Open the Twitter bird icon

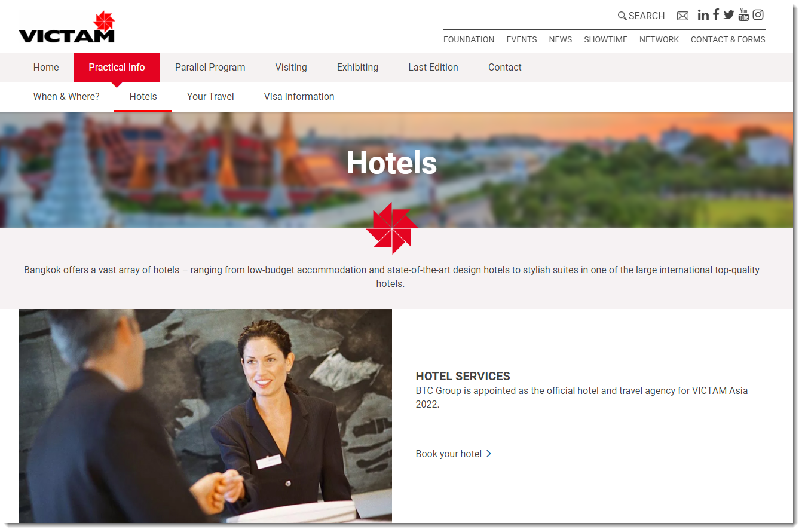(728, 15)
